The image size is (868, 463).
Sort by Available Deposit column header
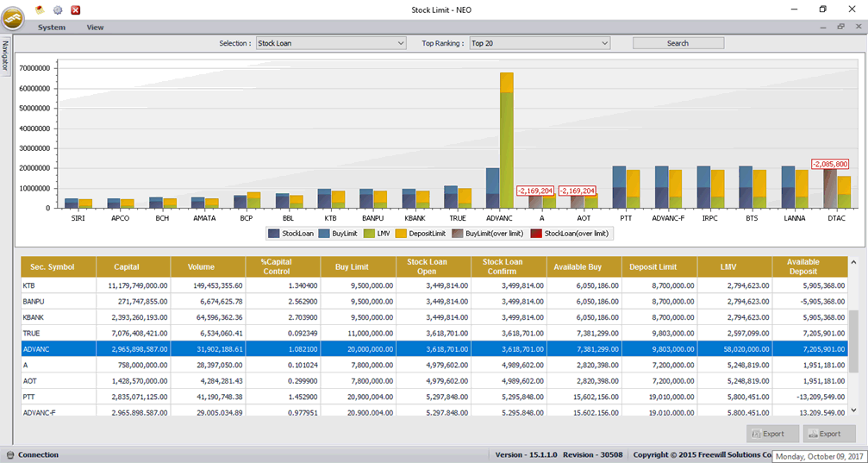810,267
